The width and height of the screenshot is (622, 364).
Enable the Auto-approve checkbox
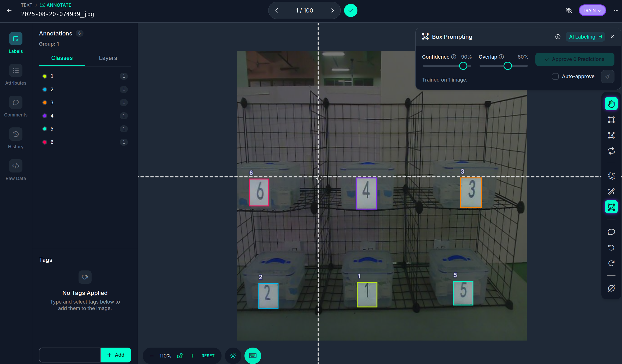coord(555,76)
